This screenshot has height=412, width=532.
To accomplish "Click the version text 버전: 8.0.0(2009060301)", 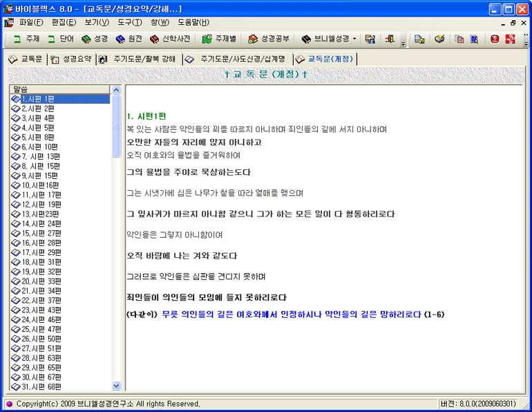I will tap(478, 404).
